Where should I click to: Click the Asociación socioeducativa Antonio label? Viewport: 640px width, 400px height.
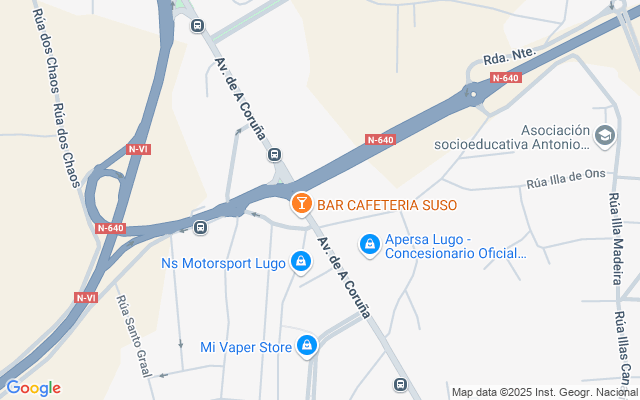[x=512, y=138]
